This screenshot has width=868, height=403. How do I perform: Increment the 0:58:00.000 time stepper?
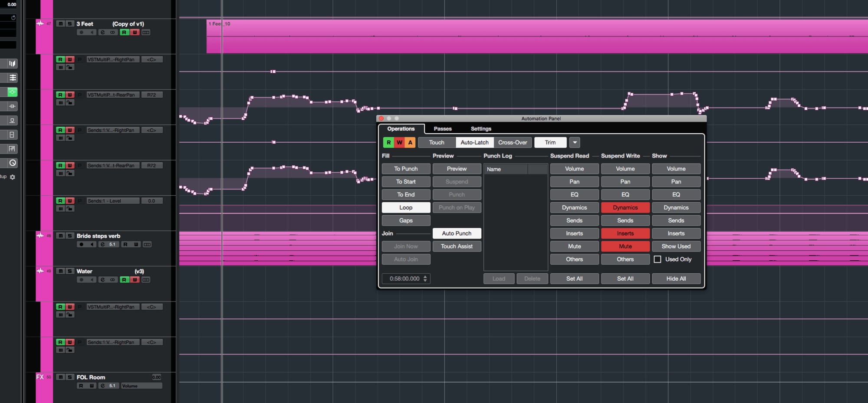425,277
